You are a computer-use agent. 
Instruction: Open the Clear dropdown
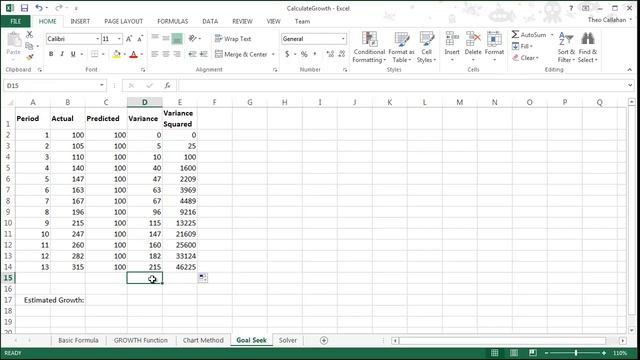[x=525, y=58]
